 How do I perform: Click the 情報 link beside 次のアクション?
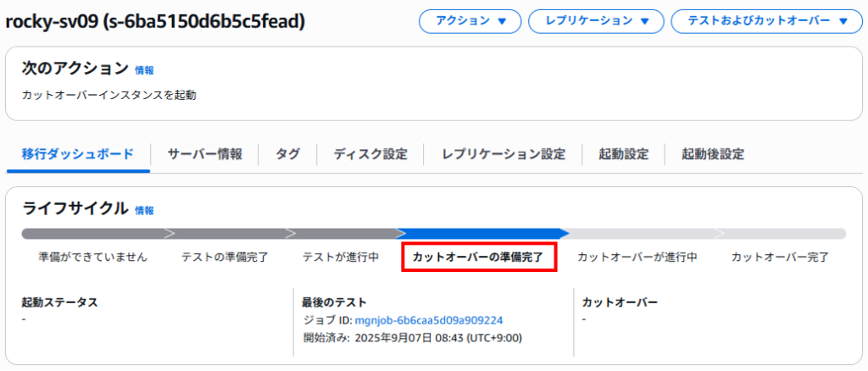(144, 70)
